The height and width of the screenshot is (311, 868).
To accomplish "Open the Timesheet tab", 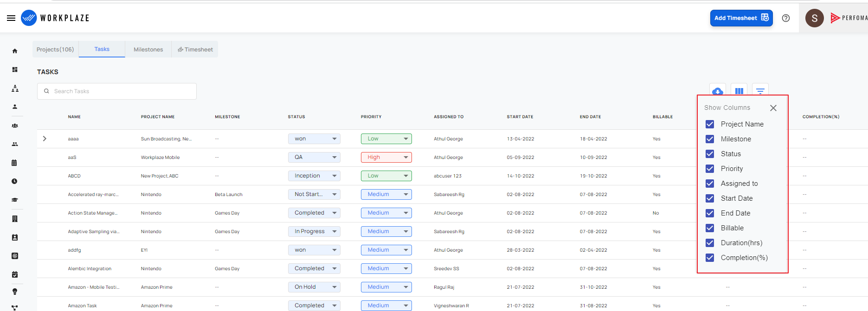I will point(195,50).
